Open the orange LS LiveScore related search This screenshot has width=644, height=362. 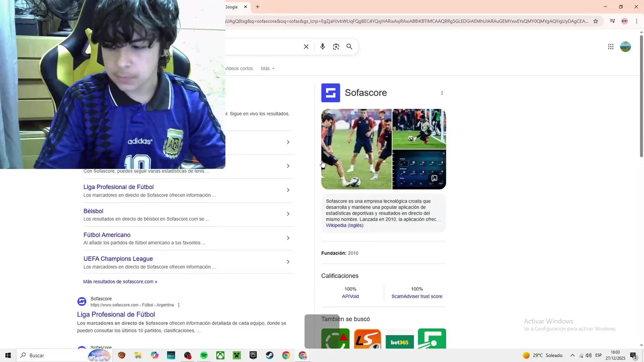click(367, 339)
